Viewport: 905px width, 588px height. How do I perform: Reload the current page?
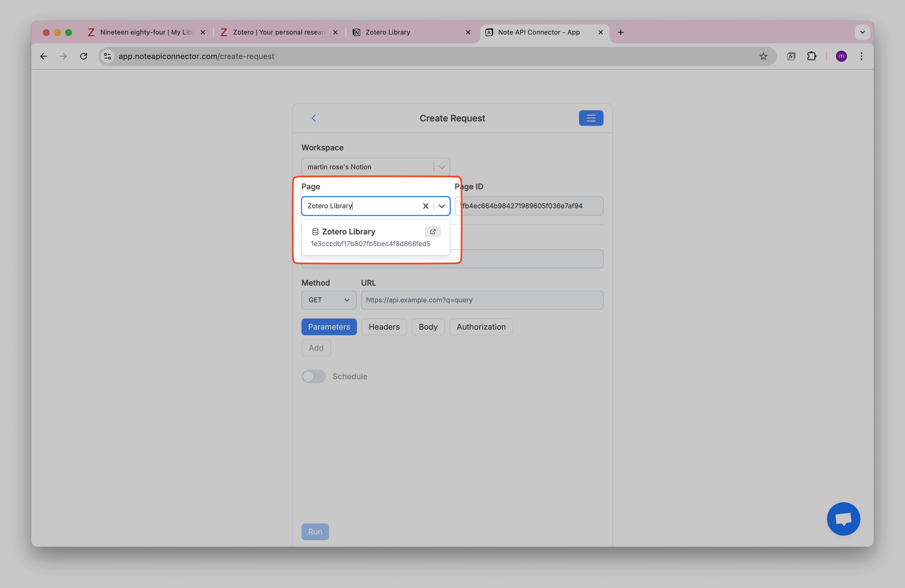(84, 56)
